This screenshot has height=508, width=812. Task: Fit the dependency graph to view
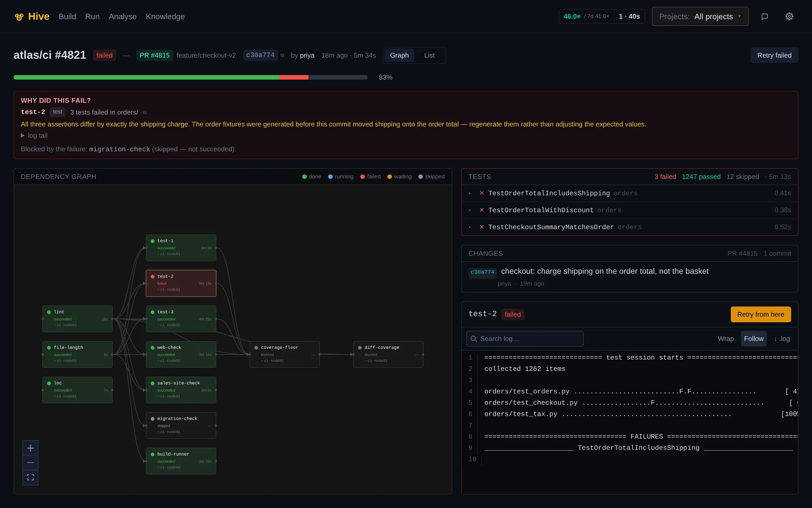click(x=30, y=477)
